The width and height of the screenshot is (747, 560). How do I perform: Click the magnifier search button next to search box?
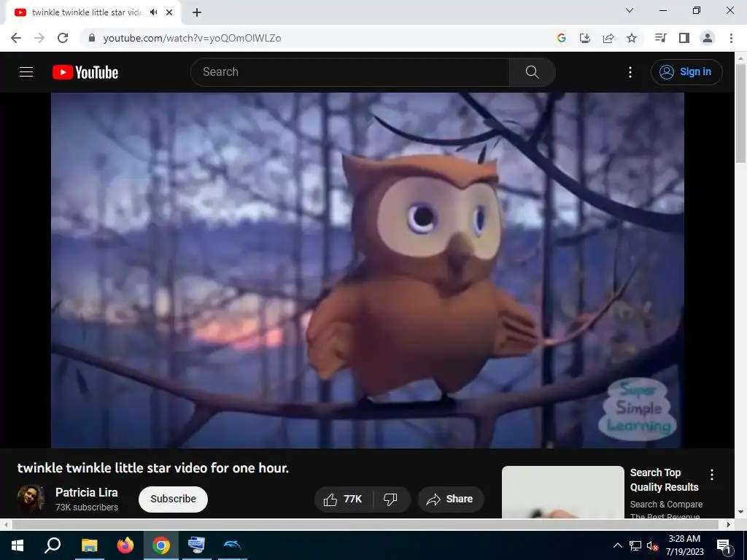pyautogui.click(x=532, y=72)
